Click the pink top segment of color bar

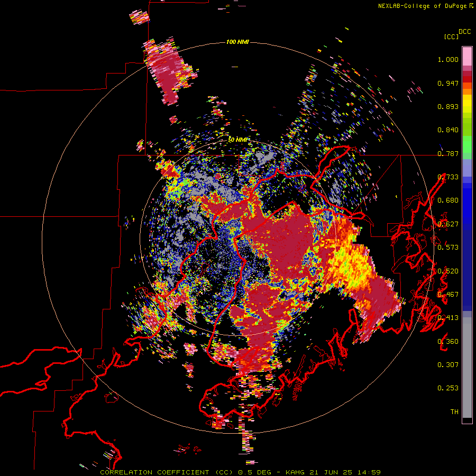467,56
